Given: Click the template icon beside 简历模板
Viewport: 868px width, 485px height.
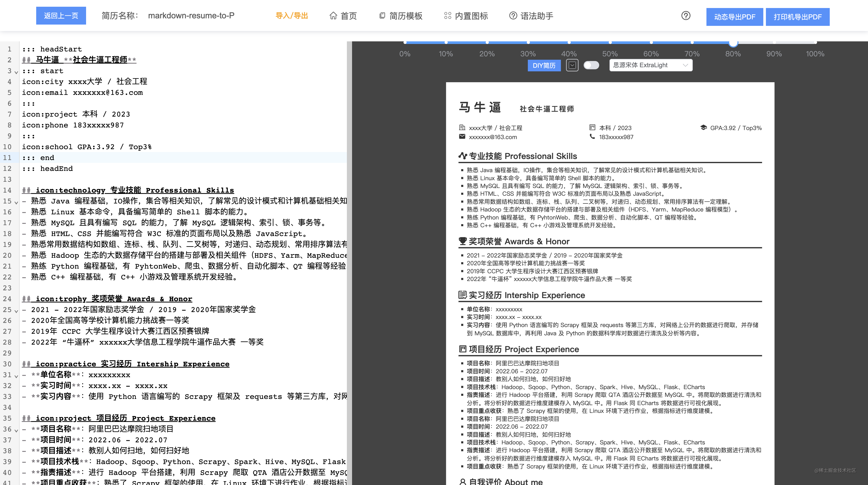Looking at the screenshot, I should tap(382, 16).
